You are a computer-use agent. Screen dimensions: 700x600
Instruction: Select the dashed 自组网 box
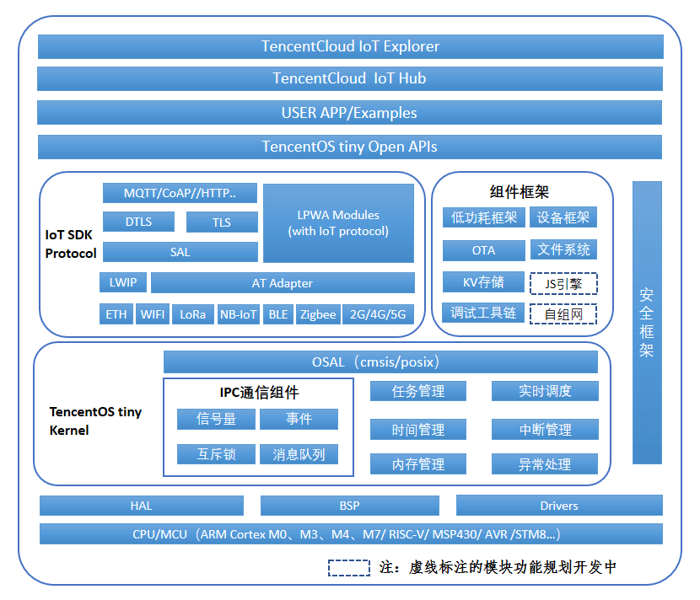click(563, 314)
